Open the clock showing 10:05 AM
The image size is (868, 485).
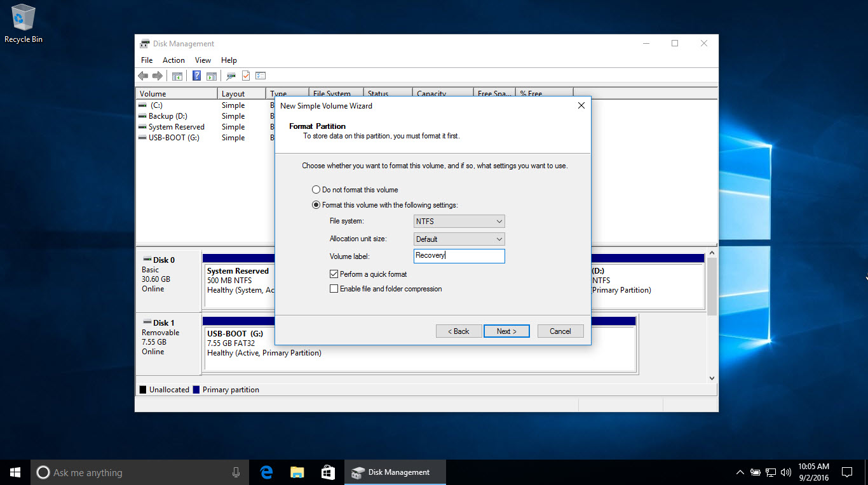[x=813, y=472]
